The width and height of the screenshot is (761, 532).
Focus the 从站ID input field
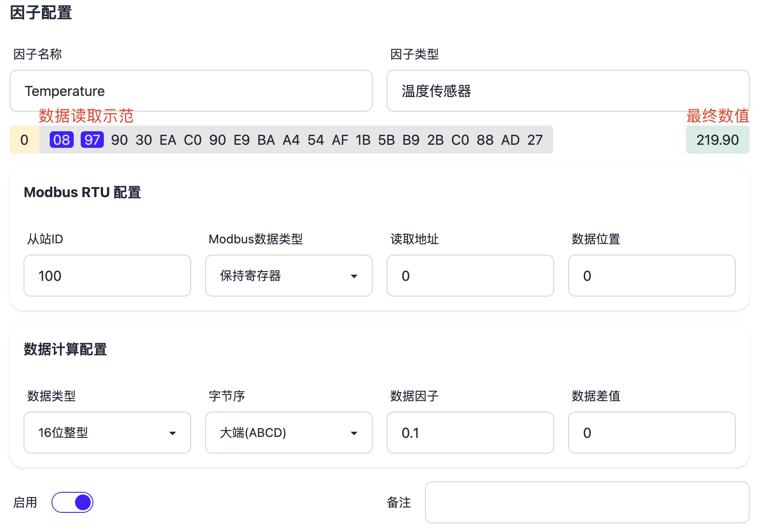(x=107, y=276)
